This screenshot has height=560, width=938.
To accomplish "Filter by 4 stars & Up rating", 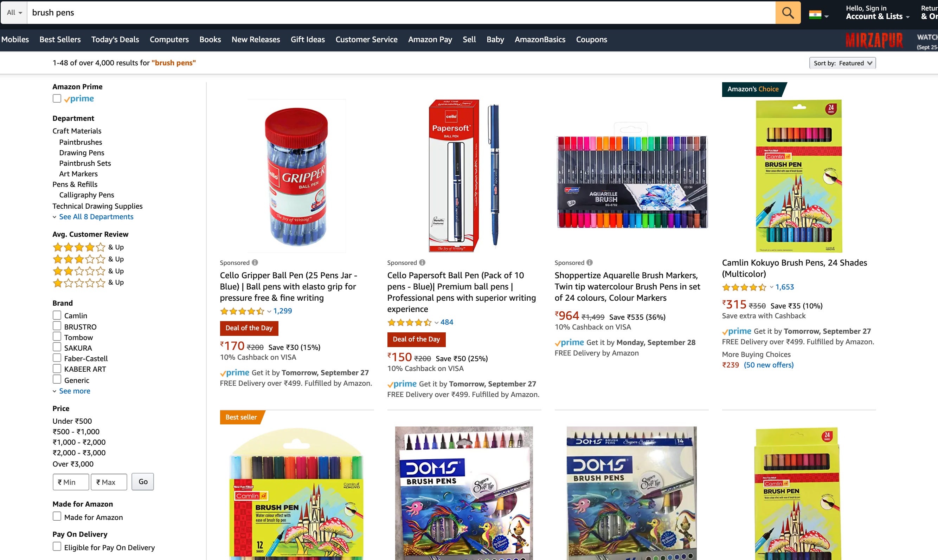I will pos(88,247).
